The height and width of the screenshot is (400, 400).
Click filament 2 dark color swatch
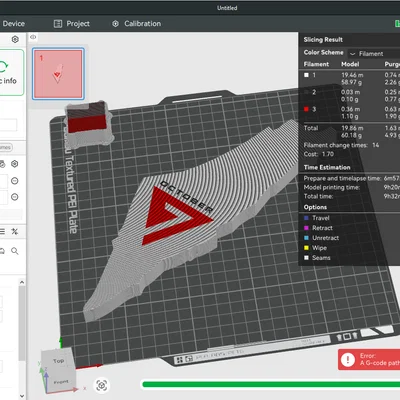click(306, 92)
